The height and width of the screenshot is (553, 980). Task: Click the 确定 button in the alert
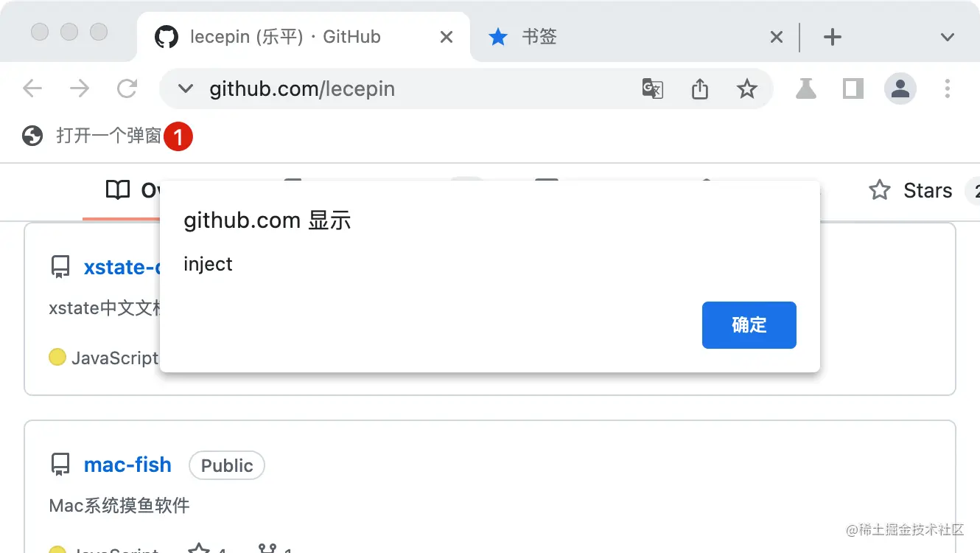pos(749,325)
